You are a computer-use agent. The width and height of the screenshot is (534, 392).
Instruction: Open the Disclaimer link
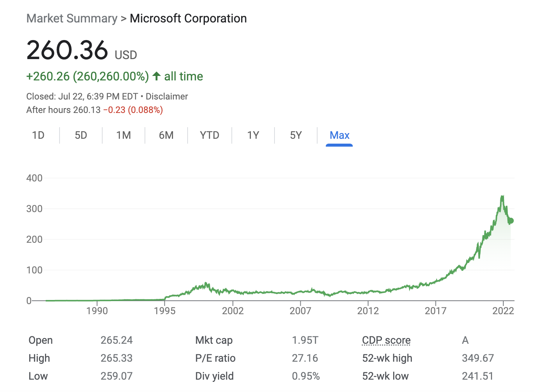point(167,97)
